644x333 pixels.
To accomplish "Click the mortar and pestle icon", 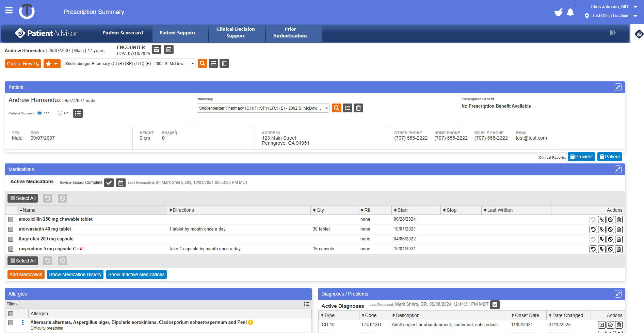I will (x=558, y=13).
